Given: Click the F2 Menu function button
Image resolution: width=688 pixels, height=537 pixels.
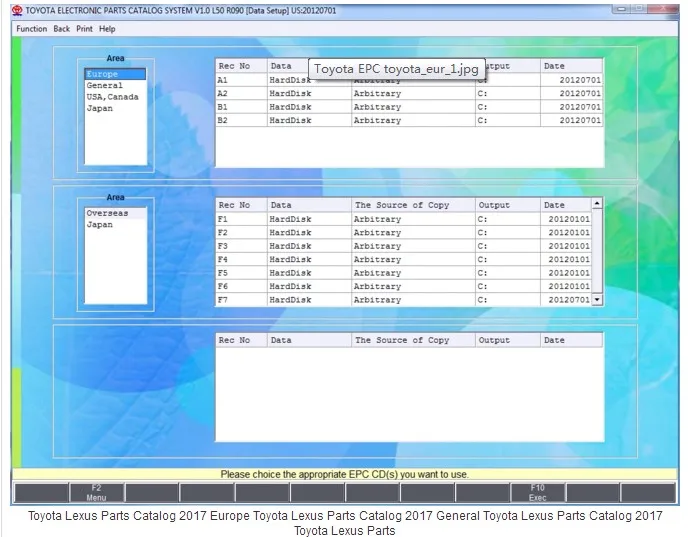Looking at the screenshot, I should tap(97, 493).
